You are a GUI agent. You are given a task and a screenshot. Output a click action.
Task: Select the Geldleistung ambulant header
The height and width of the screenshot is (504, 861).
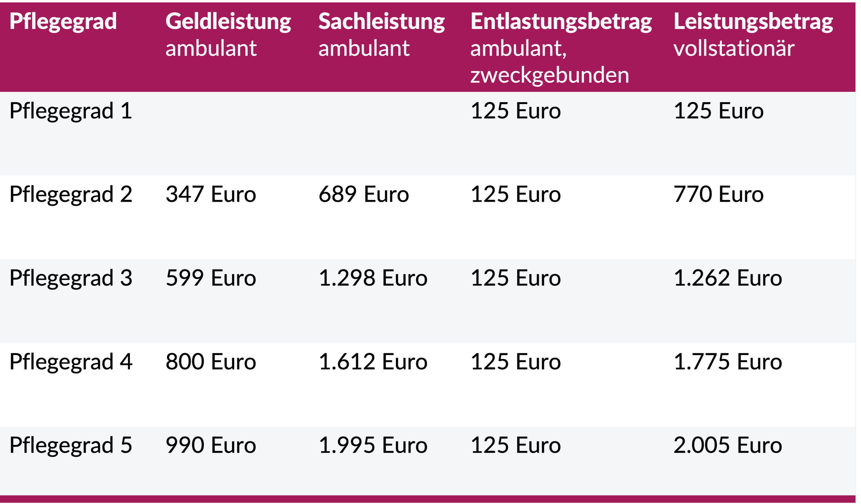(228, 34)
